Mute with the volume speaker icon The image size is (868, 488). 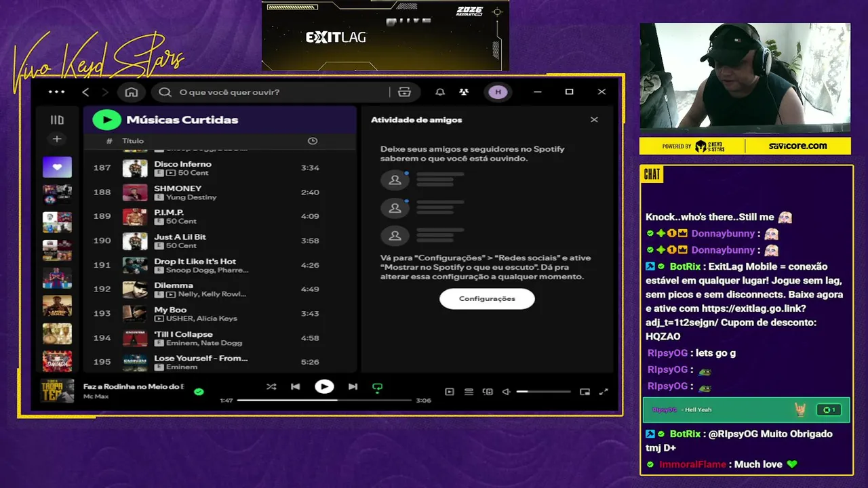pos(506,392)
